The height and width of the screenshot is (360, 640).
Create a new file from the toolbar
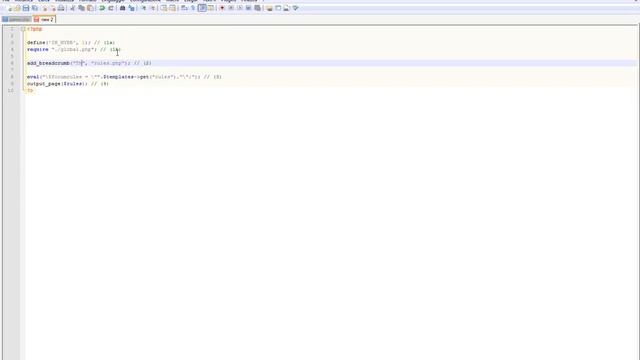point(10,8)
